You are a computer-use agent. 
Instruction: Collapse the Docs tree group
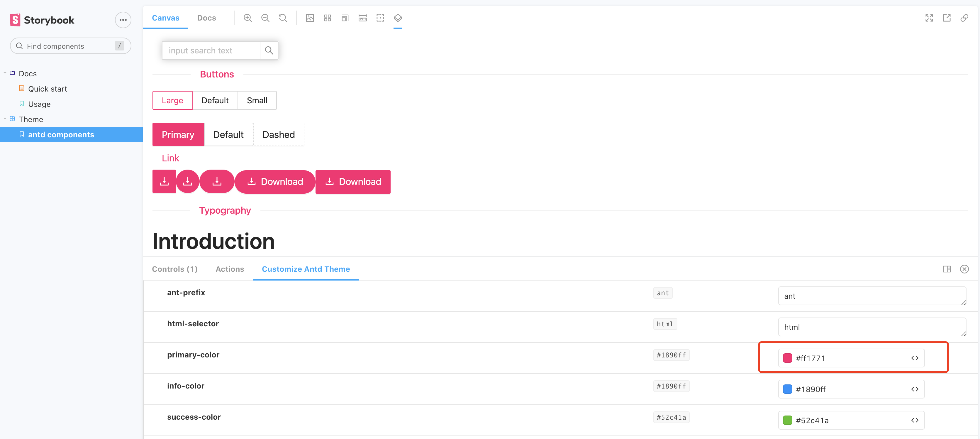[5, 73]
